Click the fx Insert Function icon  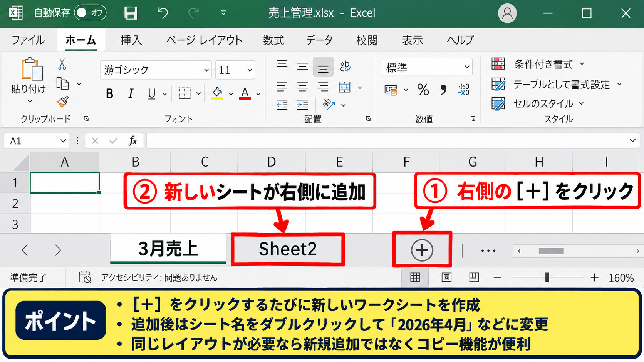(x=132, y=141)
